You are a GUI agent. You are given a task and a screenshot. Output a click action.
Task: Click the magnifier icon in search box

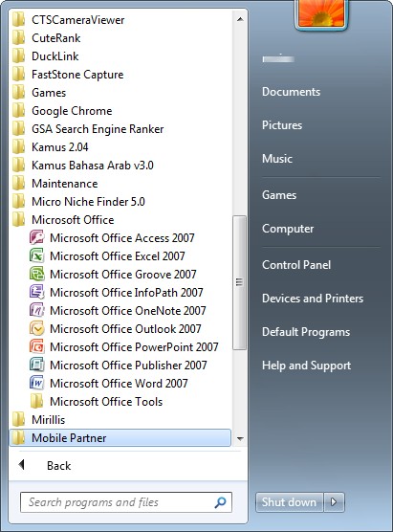point(221,502)
